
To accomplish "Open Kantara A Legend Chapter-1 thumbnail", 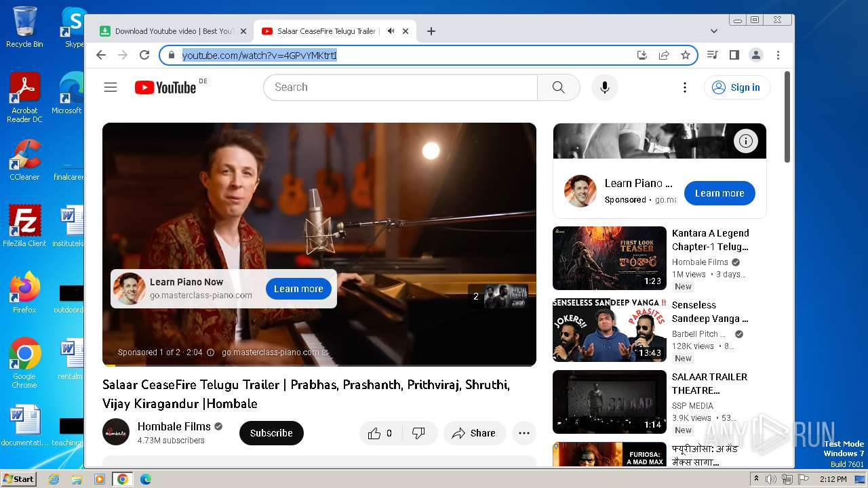I will pyautogui.click(x=610, y=258).
